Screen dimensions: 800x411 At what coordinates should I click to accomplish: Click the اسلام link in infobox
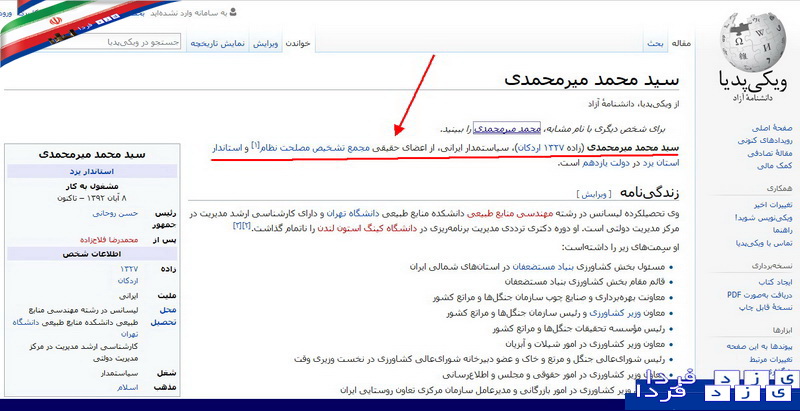click(127, 386)
